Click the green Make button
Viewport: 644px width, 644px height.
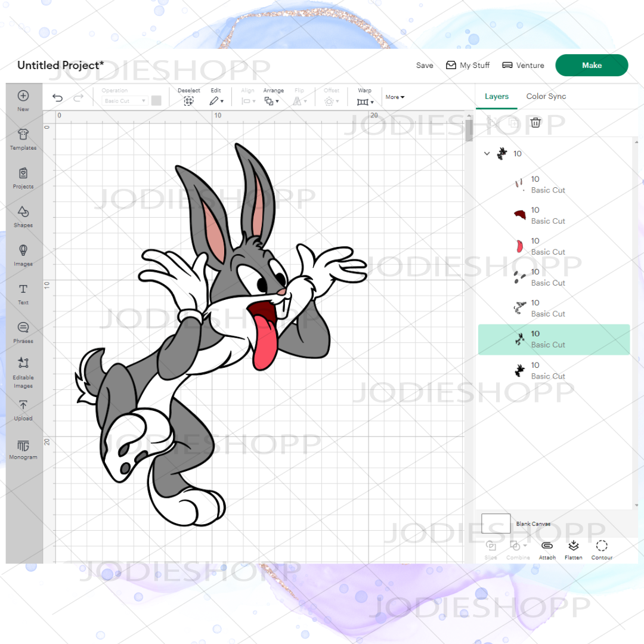coord(592,66)
